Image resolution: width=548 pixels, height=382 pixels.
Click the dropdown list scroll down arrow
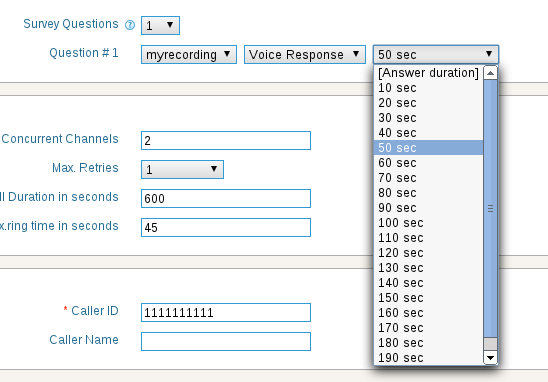click(490, 358)
